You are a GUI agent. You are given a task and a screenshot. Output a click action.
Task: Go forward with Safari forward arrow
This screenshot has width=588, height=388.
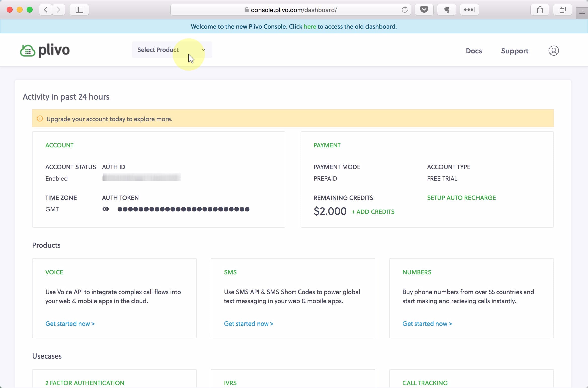tap(59, 10)
